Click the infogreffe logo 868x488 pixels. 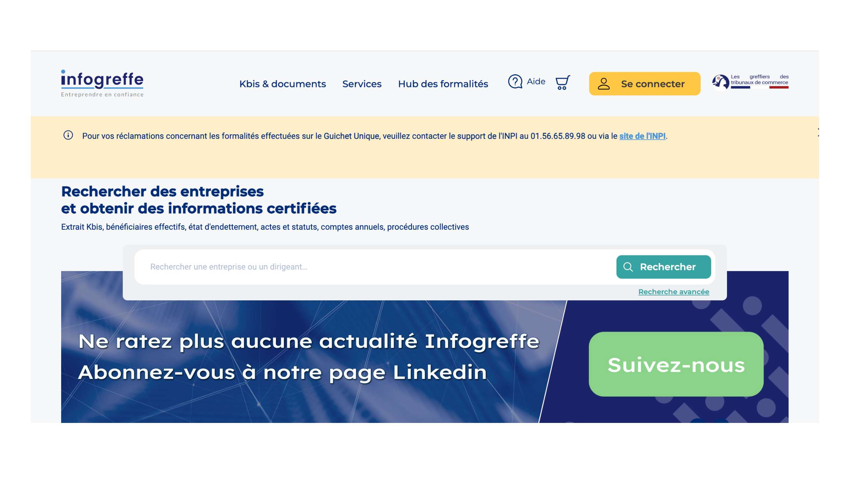pos(102,83)
